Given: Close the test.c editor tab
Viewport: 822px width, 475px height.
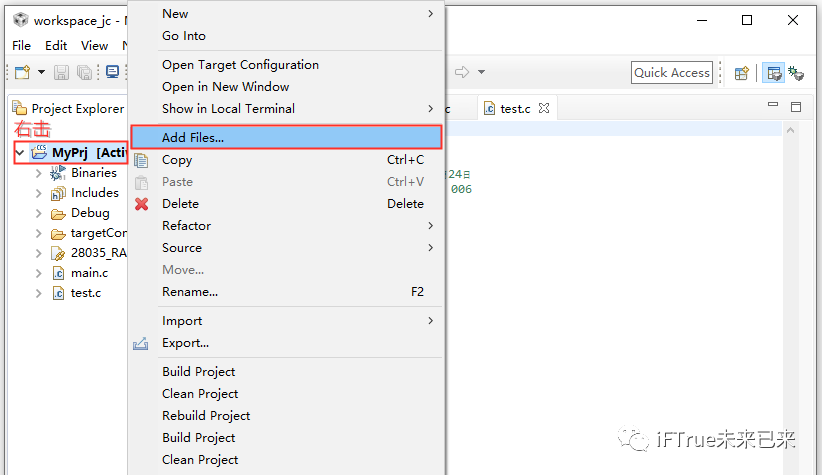Looking at the screenshot, I should [544, 108].
